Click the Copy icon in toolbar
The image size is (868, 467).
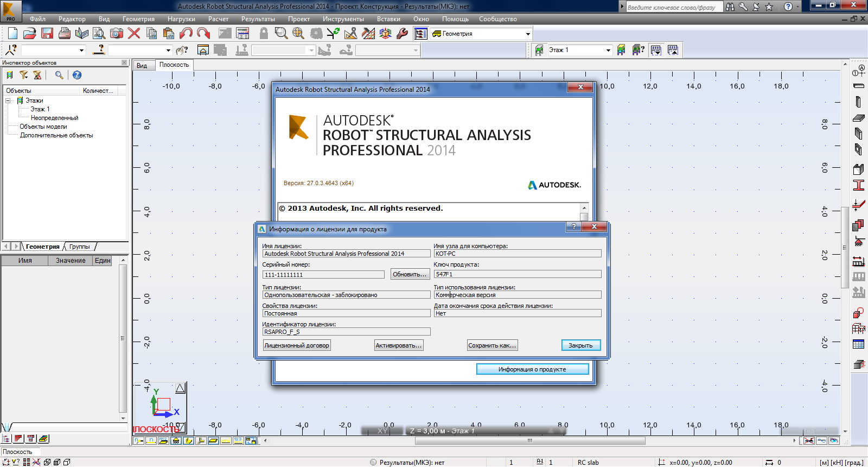coord(152,33)
